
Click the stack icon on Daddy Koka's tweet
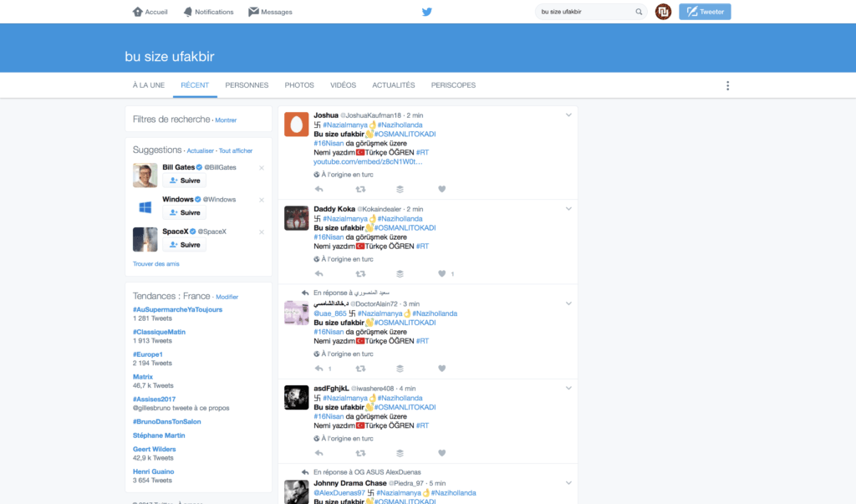(400, 273)
